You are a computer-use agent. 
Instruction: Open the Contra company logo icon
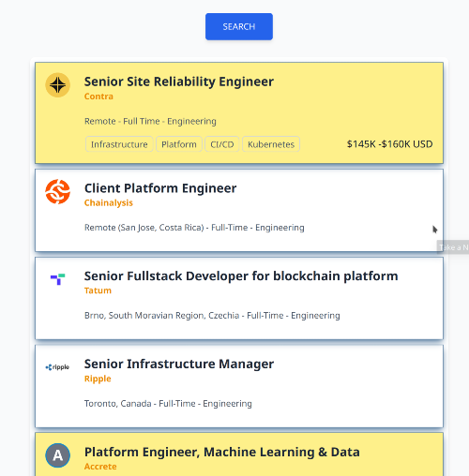(58, 85)
